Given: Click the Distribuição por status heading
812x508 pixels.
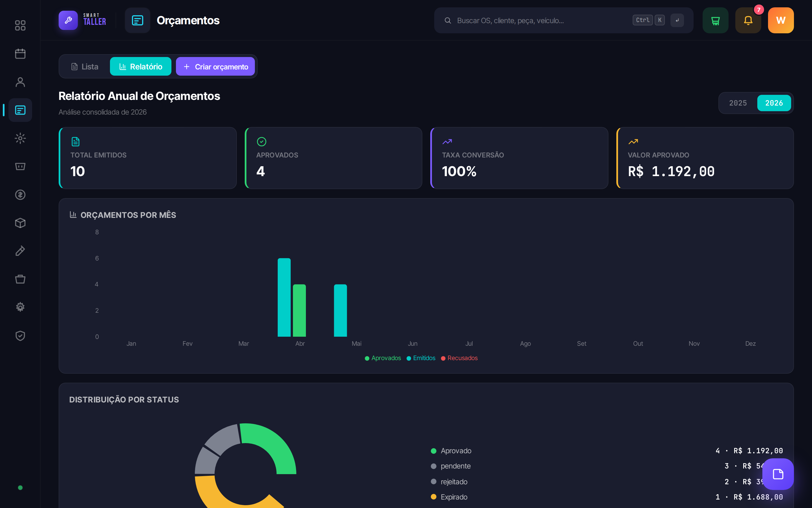Looking at the screenshot, I should (124, 399).
